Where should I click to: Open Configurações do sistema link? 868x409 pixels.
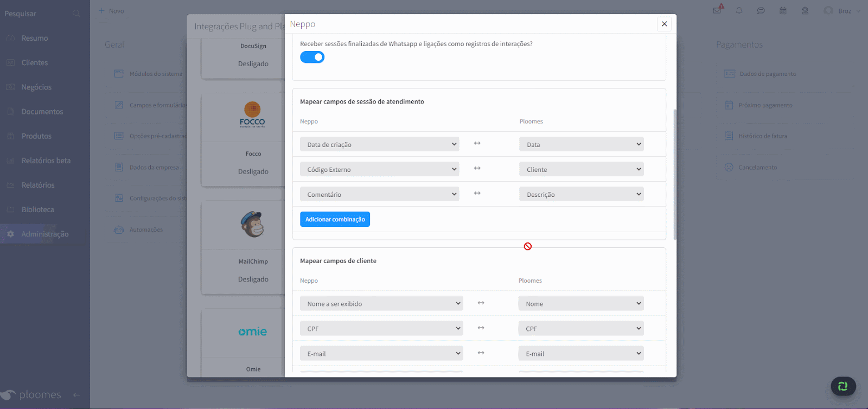[x=157, y=199]
